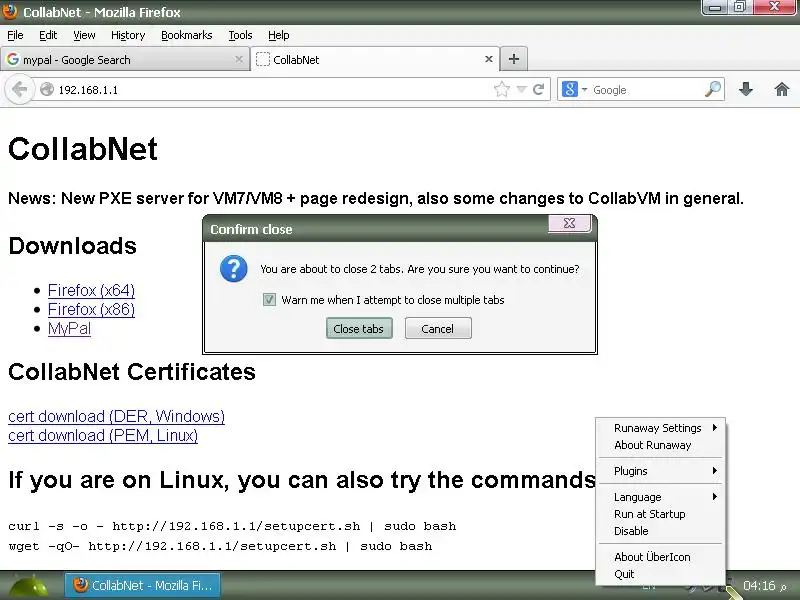Open the Firefox (x86) download link
The height and width of the screenshot is (600, 800).
tap(91, 309)
